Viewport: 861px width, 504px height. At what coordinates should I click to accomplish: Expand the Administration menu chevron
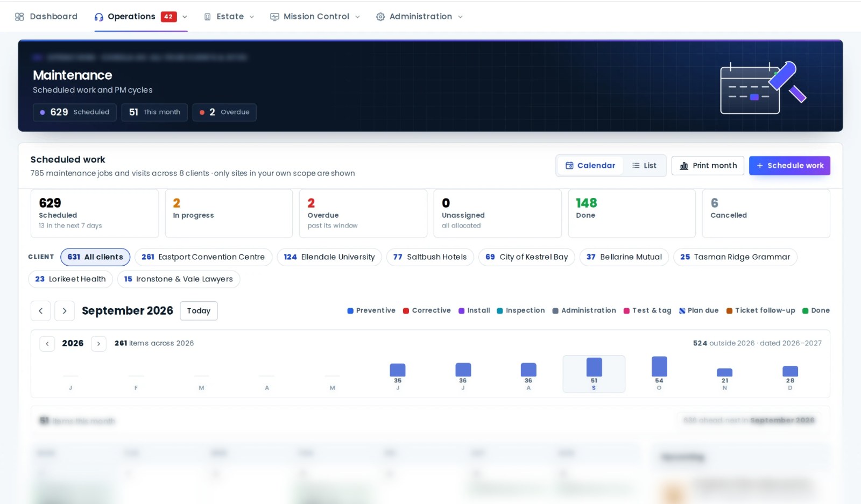click(x=460, y=17)
